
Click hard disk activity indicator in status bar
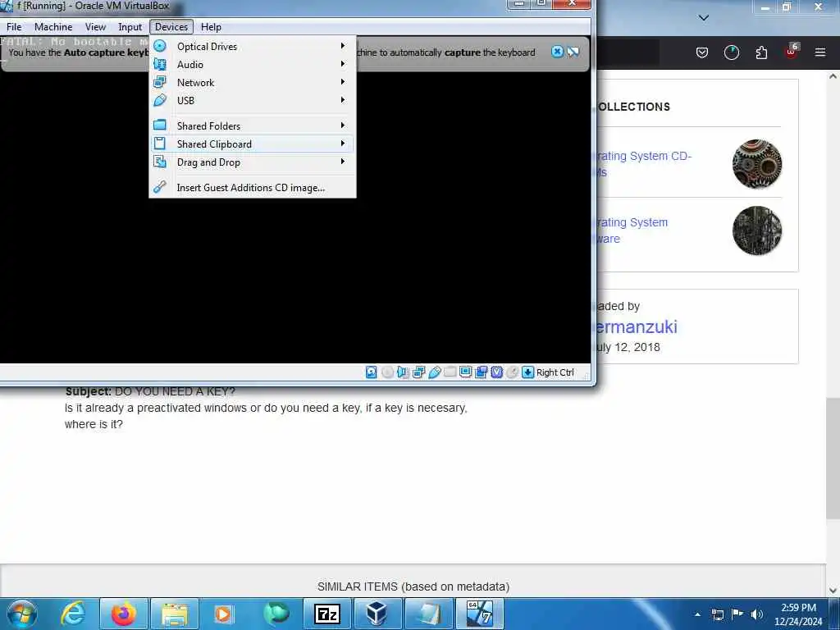pos(372,372)
